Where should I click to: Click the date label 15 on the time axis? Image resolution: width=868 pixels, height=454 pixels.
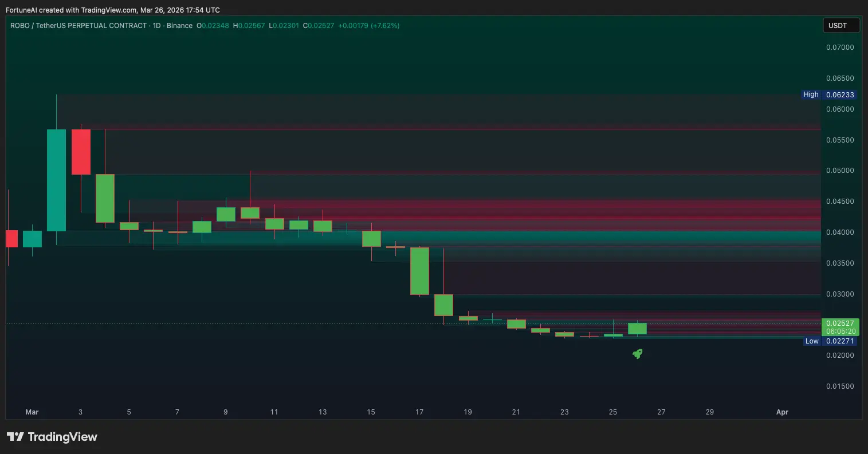(371, 412)
